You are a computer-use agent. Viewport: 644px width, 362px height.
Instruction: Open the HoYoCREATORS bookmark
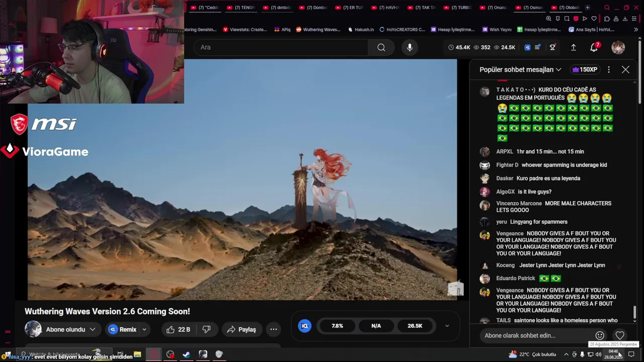tap(402, 30)
